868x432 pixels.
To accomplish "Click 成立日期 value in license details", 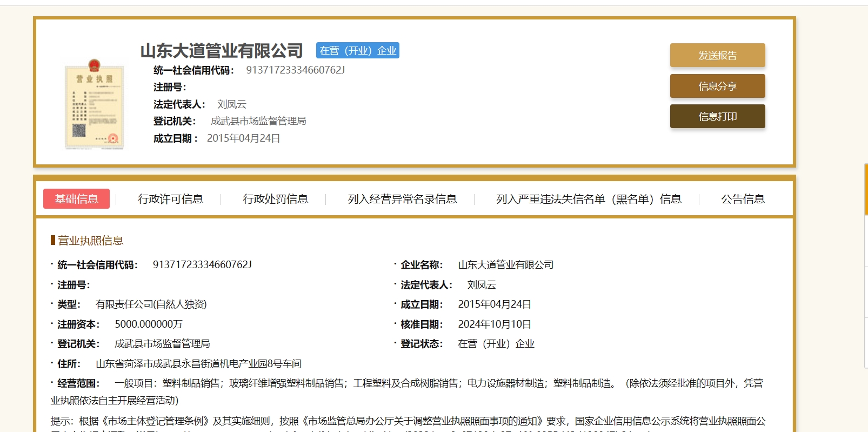I will coord(495,304).
